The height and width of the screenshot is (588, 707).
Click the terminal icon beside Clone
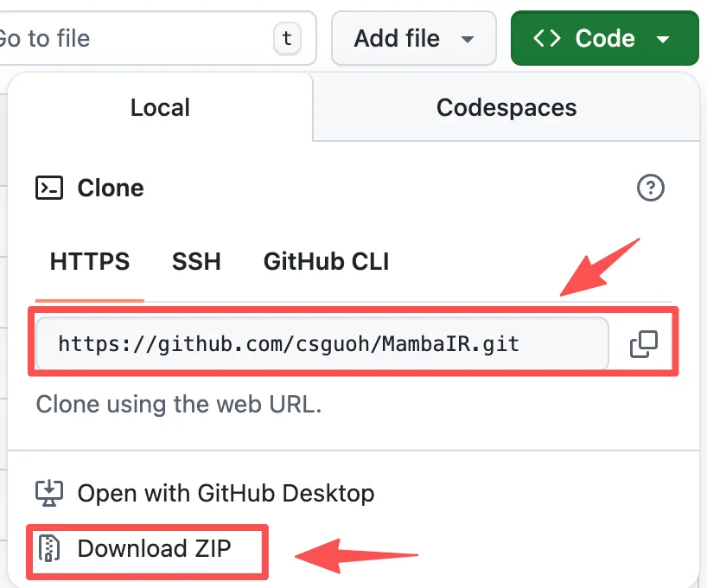point(49,188)
